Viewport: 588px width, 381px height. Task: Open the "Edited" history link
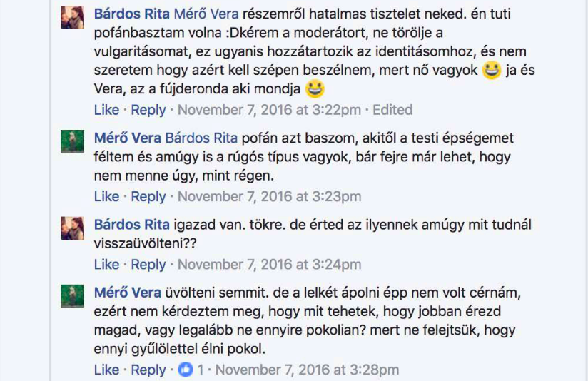[x=393, y=110]
